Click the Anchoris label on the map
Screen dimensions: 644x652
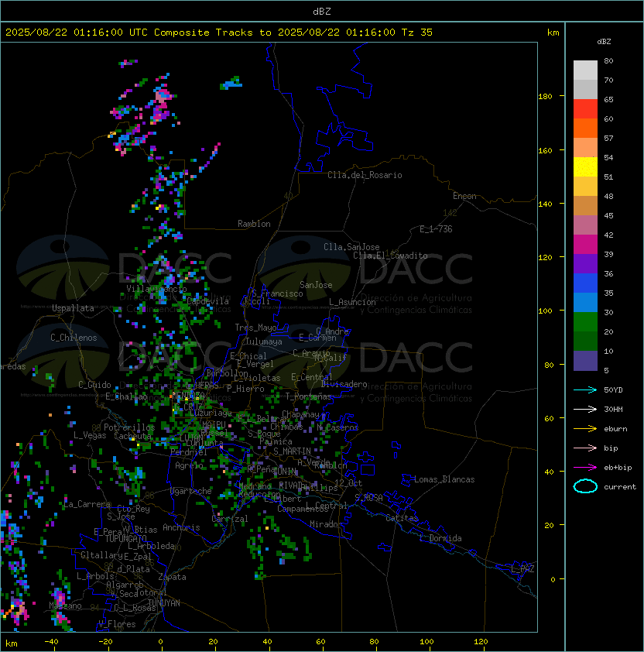click(x=181, y=527)
